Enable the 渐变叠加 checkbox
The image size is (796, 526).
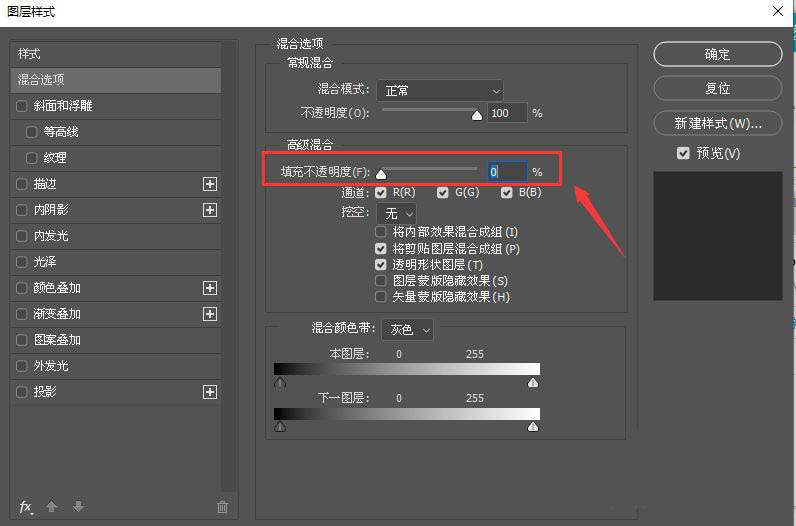22,314
